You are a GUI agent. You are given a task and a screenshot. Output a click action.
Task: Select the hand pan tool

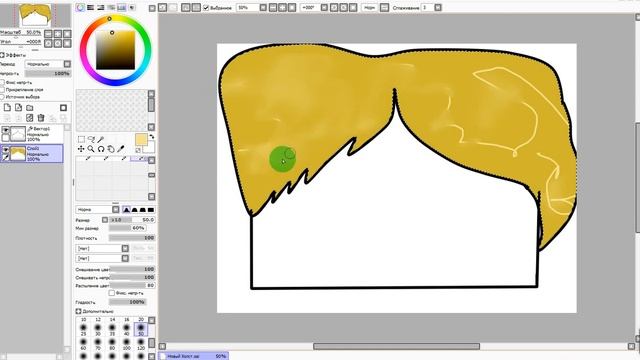click(x=111, y=149)
